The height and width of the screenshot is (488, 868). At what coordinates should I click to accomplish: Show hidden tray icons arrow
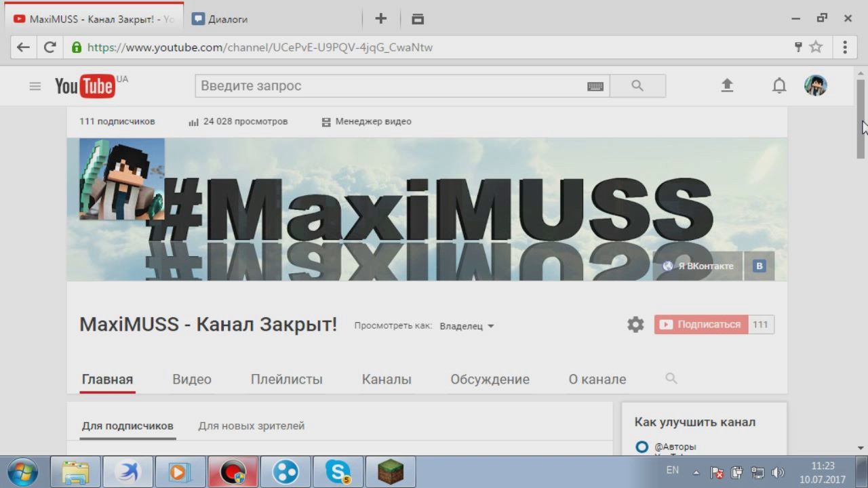[x=696, y=472]
